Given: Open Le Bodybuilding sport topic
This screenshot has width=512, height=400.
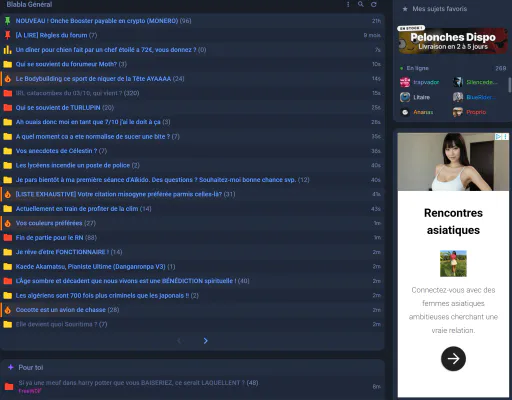Looking at the screenshot, I should (x=93, y=79).
